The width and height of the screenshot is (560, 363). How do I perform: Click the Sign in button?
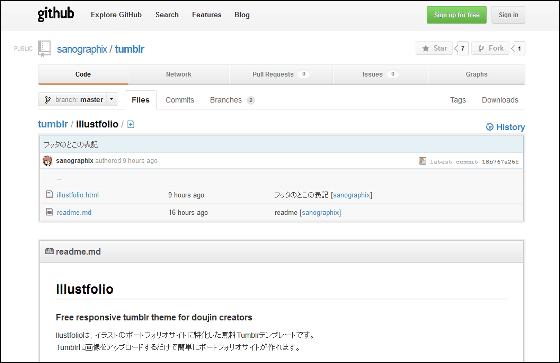(508, 15)
